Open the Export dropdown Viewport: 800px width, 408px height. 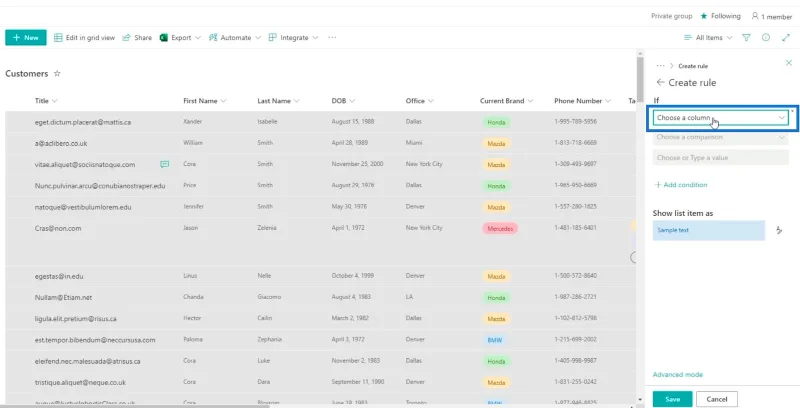click(180, 38)
